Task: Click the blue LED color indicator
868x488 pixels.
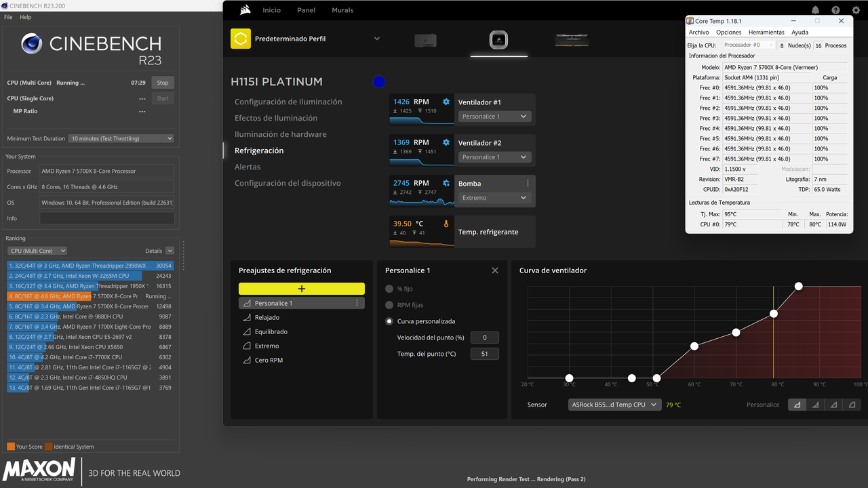Action: pyautogui.click(x=379, y=82)
